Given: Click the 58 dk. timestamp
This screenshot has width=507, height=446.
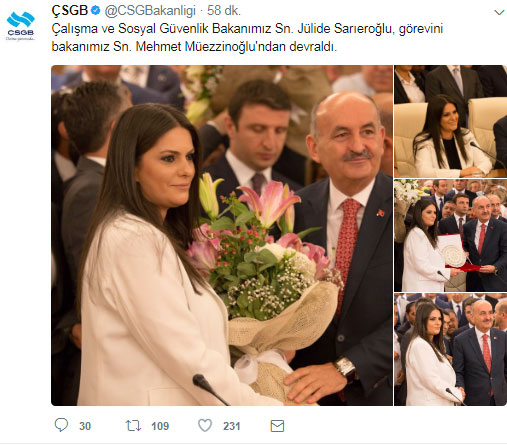Looking at the screenshot, I should pos(224,11).
